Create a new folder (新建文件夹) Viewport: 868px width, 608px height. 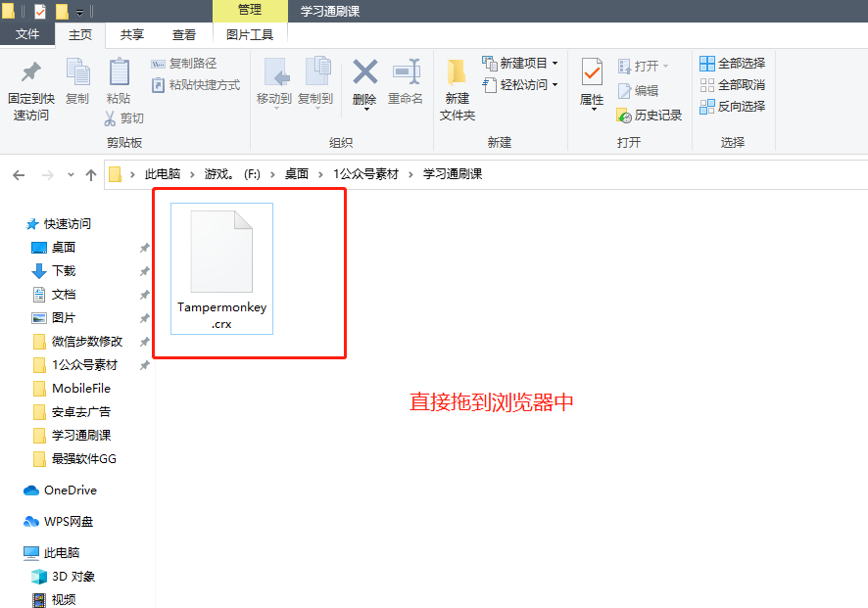458,90
